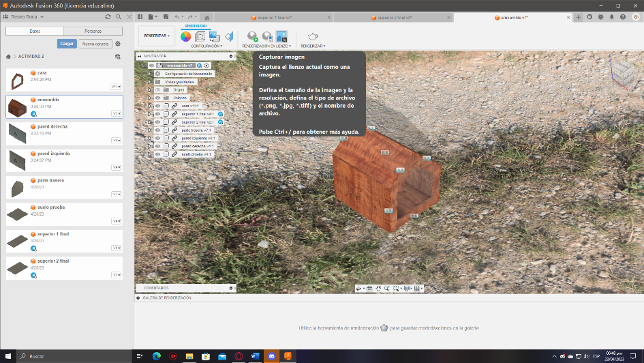Image resolution: width=644 pixels, height=363 pixels.
Task: Hide the suelo prueba v4:1 component
Action: pos(157,154)
